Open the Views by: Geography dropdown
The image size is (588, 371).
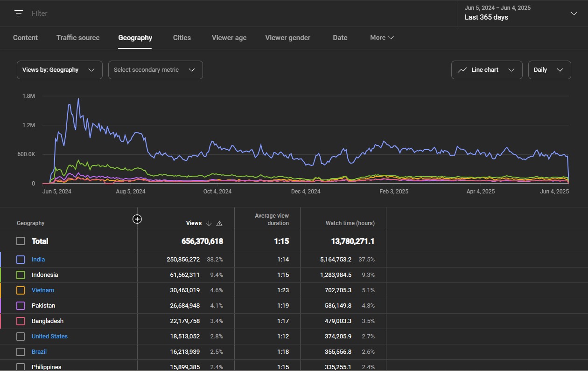click(x=60, y=70)
